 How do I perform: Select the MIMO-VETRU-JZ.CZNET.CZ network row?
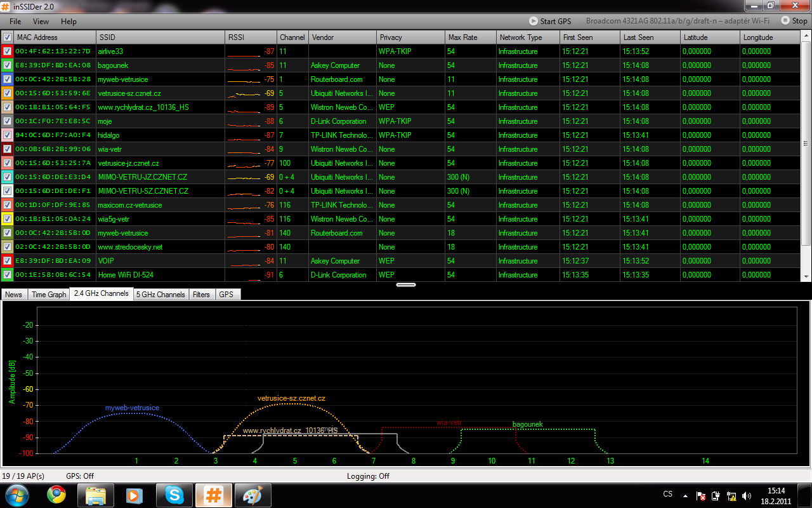tap(142, 177)
